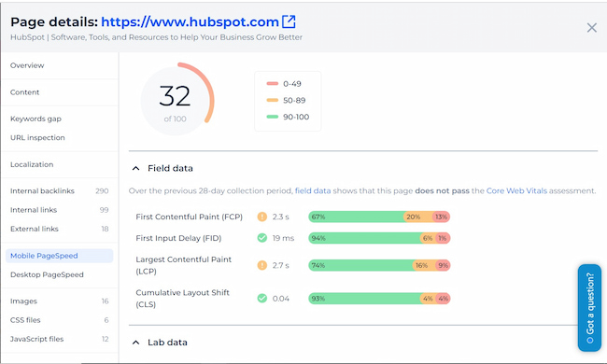
Task: Click 'Largest Contentful Paint (LCP)' label
Action: click(x=183, y=265)
